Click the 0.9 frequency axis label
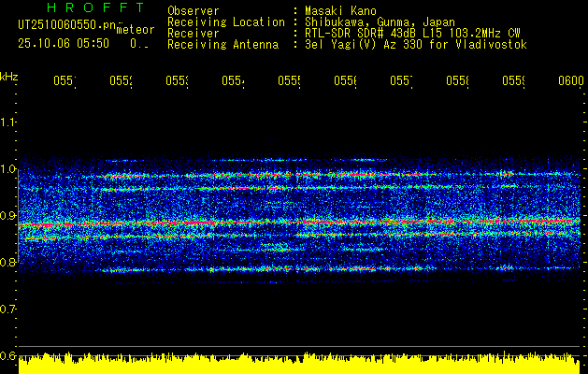 pos(7,216)
